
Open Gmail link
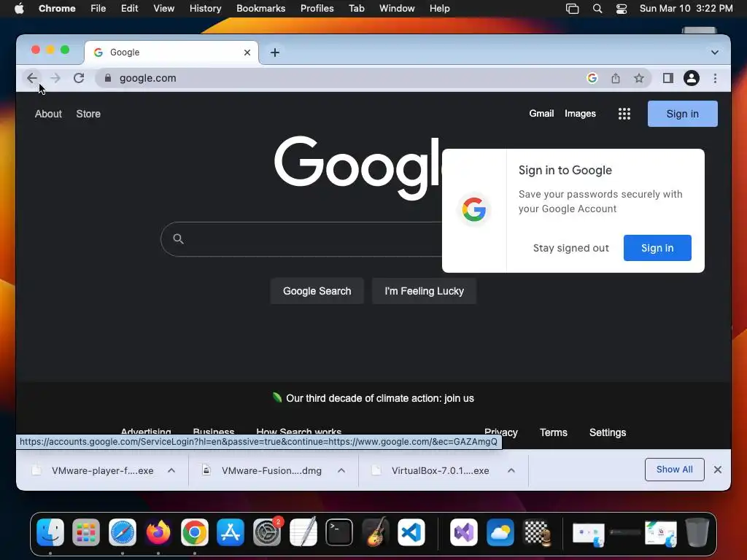coord(541,113)
